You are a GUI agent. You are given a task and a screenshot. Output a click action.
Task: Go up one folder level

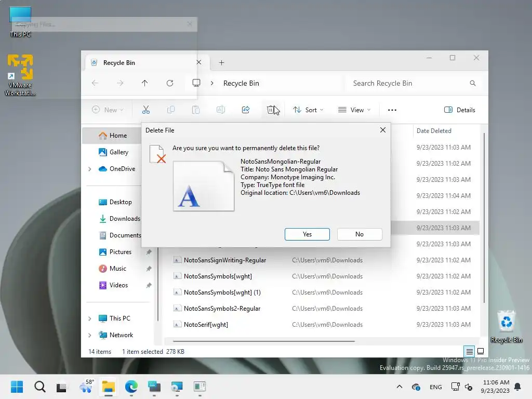145,83
